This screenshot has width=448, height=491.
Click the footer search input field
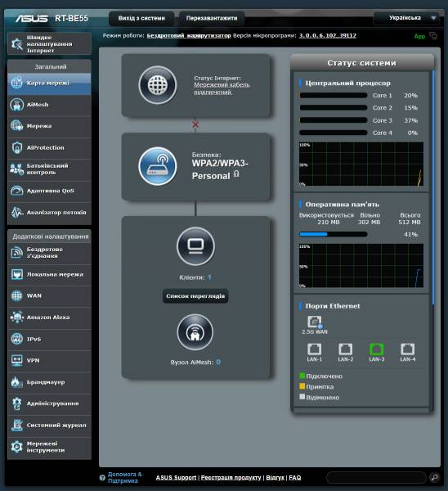tap(377, 478)
